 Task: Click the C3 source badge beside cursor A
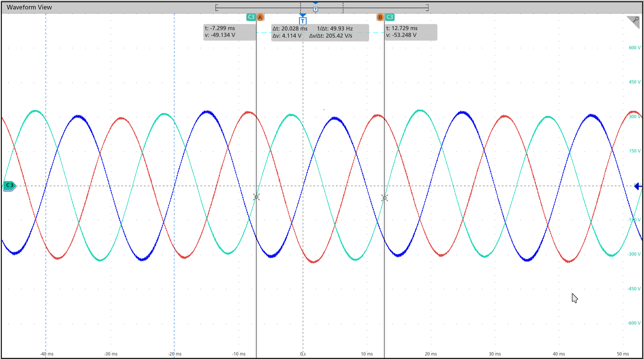[x=251, y=17]
